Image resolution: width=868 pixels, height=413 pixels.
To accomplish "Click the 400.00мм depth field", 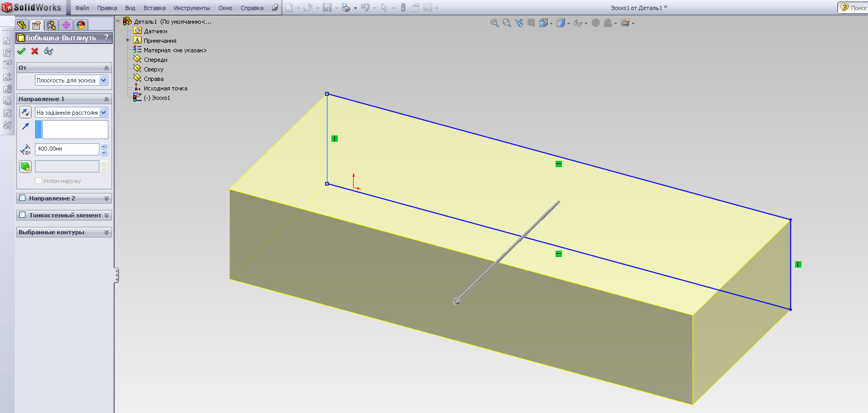I will tap(67, 149).
